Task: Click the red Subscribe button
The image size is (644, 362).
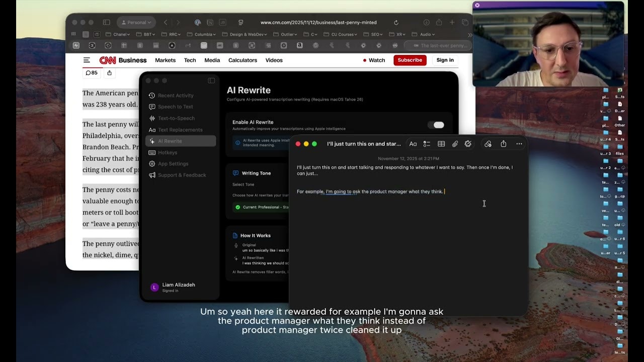Action: [410, 60]
